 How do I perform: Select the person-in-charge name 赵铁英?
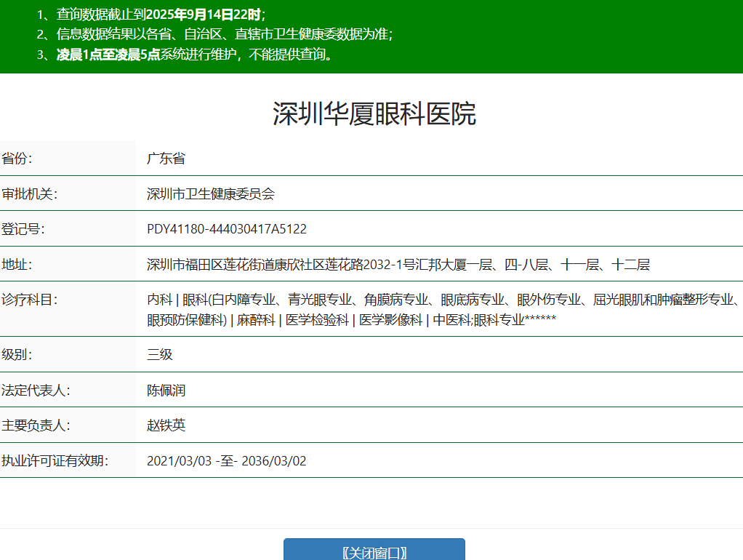tap(166, 425)
